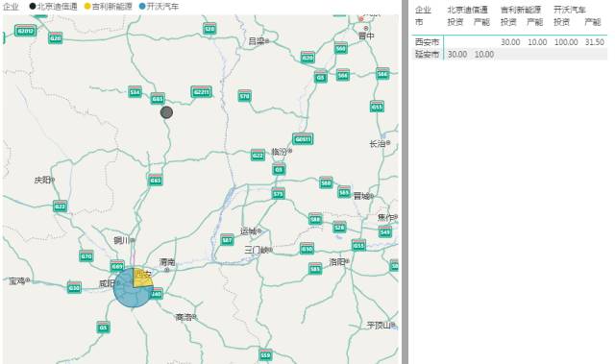Image resolution: width=615 pixels, height=364 pixels.
Task: Click the S75 road shield icon
Action: (x=278, y=194)
